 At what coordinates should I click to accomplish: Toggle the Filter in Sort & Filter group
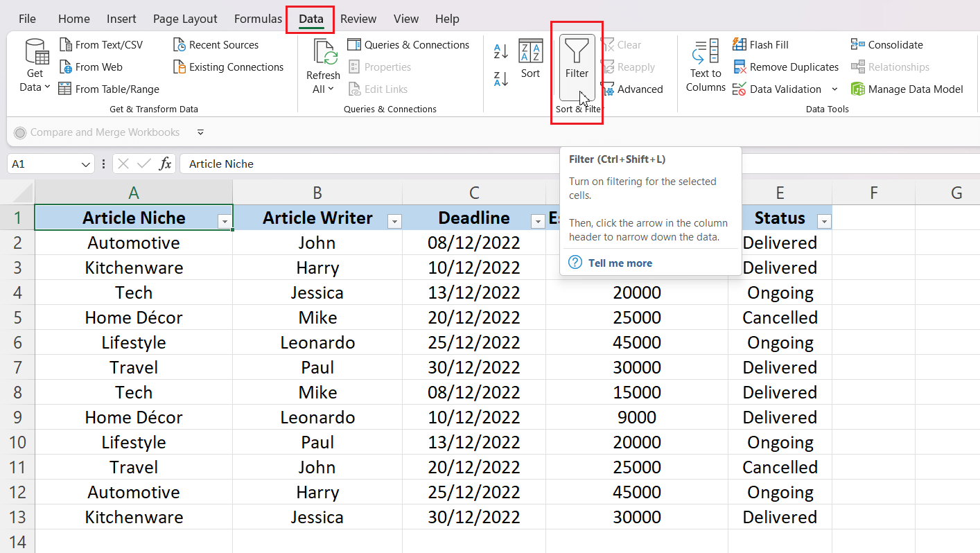coord(576,66)
